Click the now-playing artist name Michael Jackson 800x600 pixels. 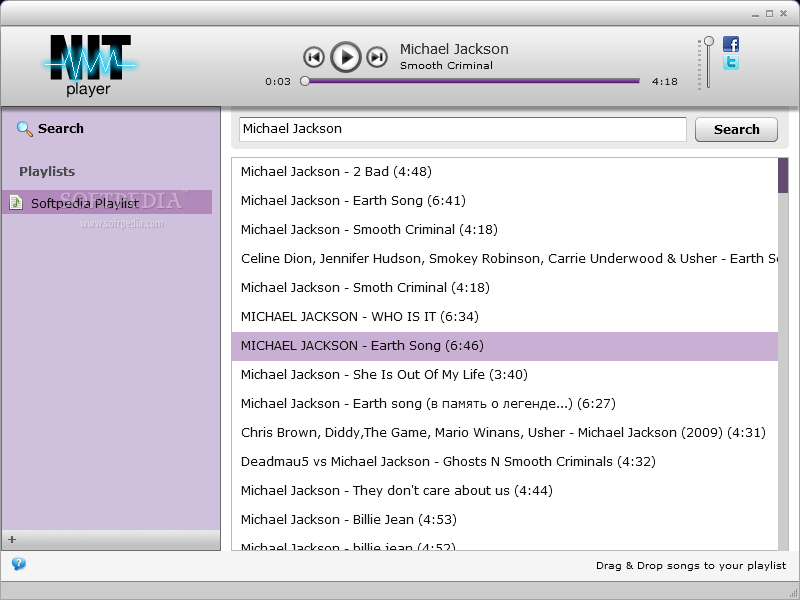(454, 49)
